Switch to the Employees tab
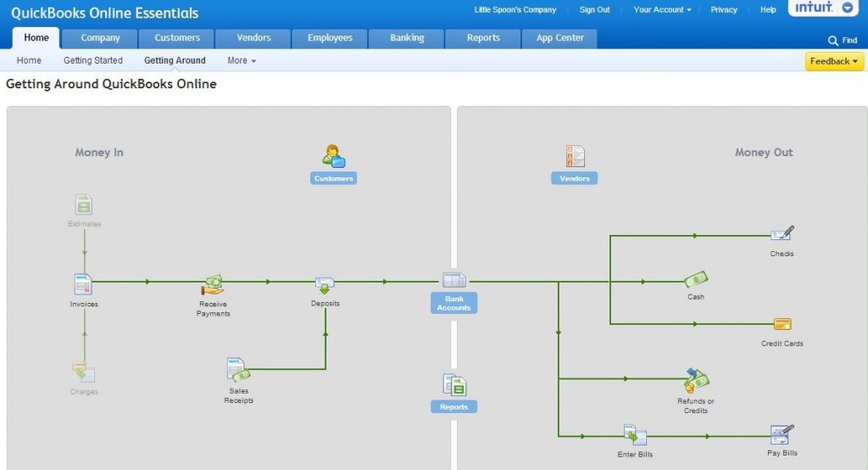868x470 pixels. click(x=330, y=37)
